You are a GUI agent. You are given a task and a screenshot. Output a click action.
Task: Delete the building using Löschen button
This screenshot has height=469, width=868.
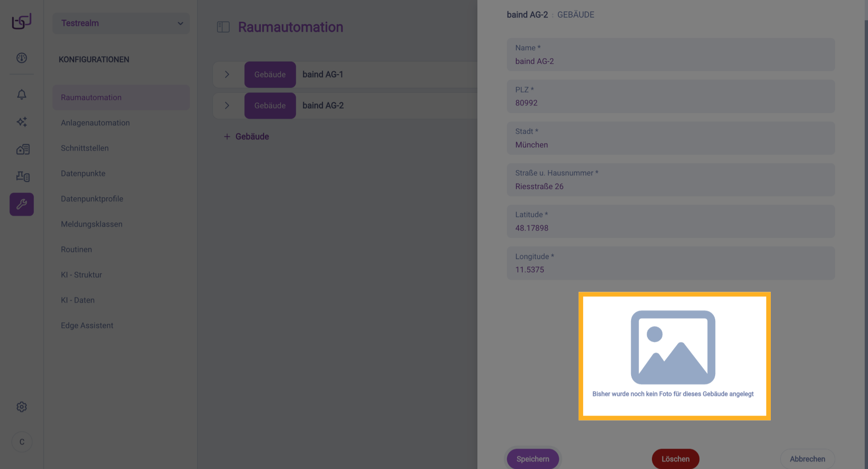click(x=675, y=459)
